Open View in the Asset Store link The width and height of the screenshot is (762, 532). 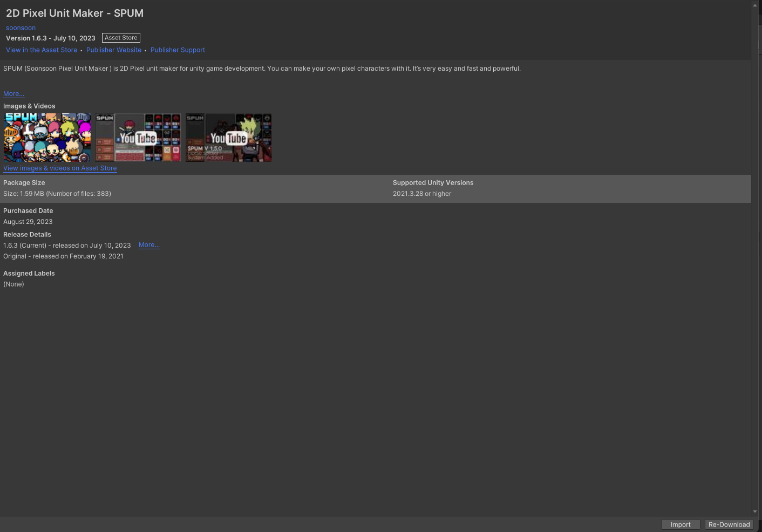42,50
